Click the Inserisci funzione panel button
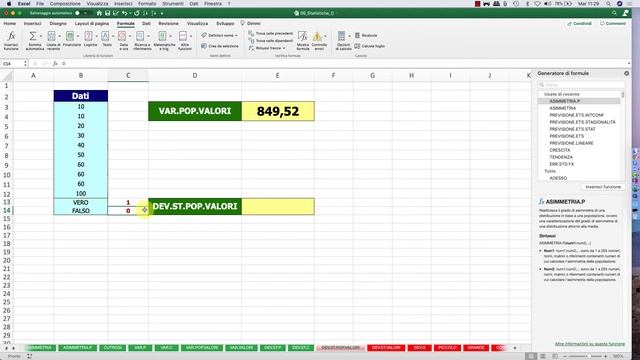The height and width of the screenshot is (360, 640). (603, 187)
